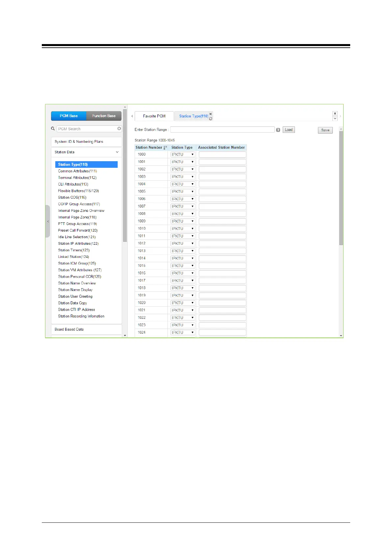Open Station Personal CCR(128)

coord(80,277)
